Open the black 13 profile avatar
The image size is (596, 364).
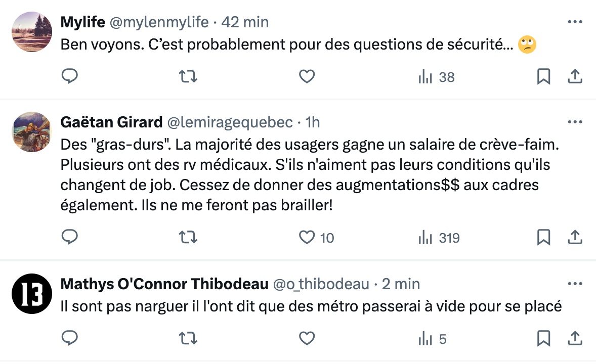31,294
